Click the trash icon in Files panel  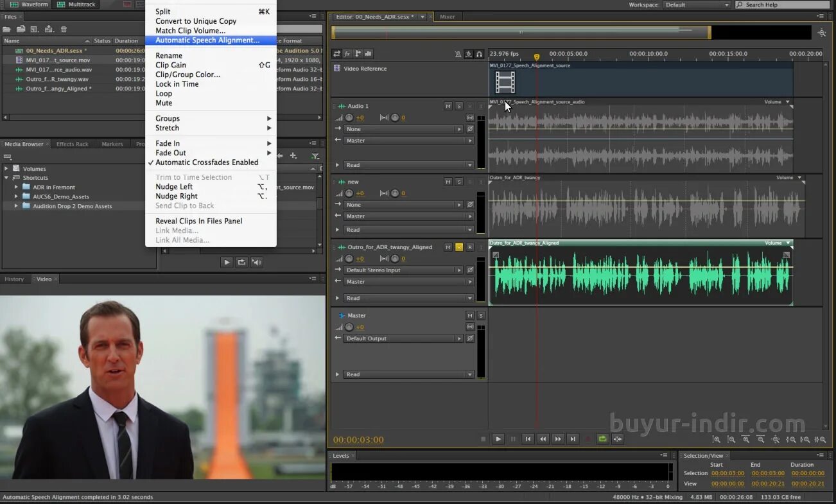64,29
